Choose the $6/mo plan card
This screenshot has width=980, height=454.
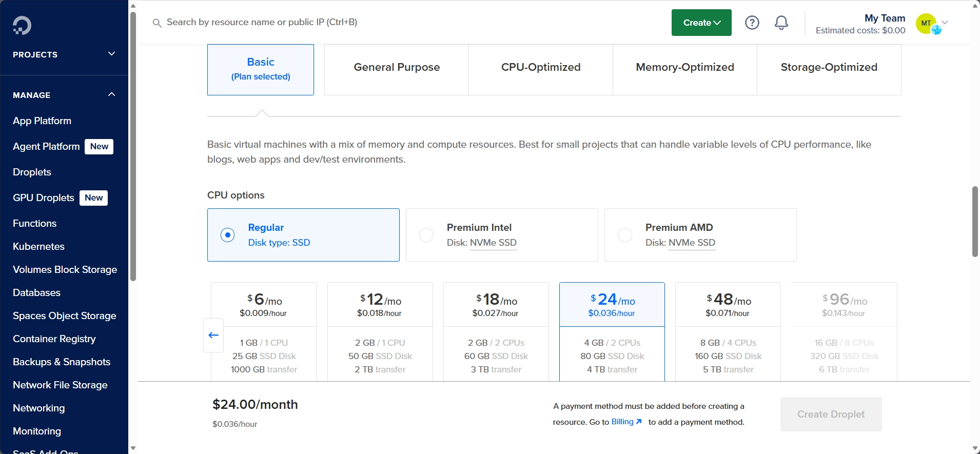[x=264, y=331]
